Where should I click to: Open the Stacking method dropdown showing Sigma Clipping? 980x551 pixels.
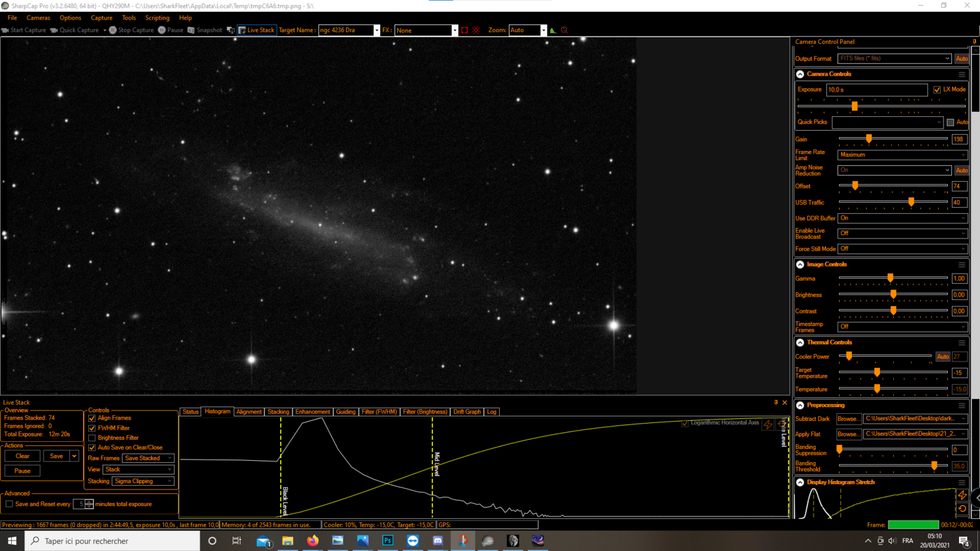pos(143,480)
